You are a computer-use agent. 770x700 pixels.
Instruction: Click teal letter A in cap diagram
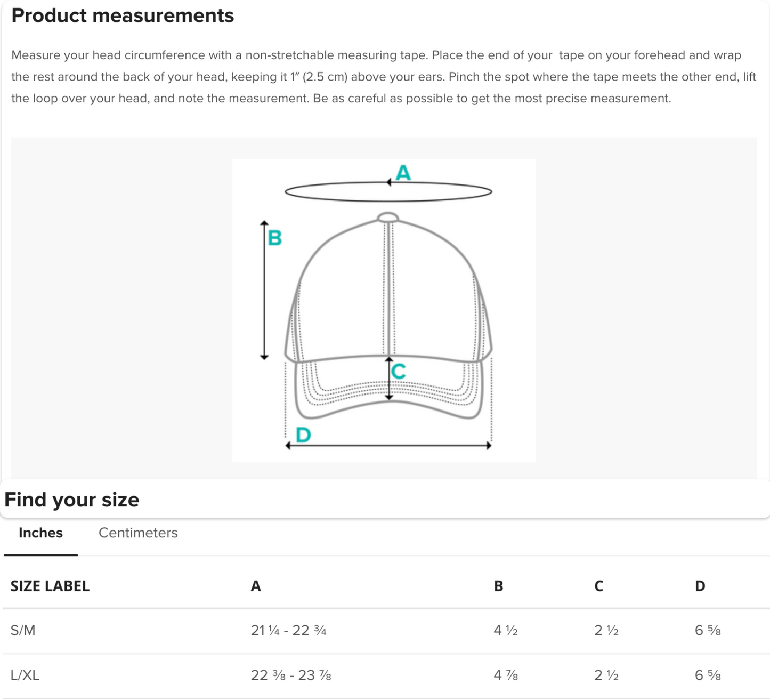(x=403, y=173)
